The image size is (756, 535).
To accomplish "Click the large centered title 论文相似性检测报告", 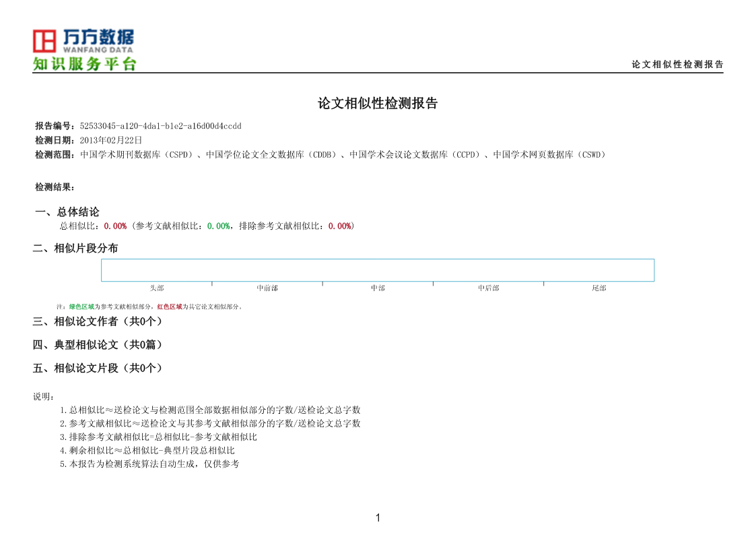I will tap(378, 103).
